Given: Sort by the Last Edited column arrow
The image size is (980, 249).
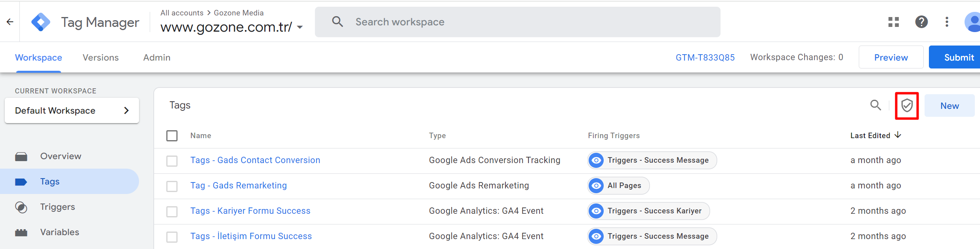Looking at the screenshot, I should tap(898, 135).
